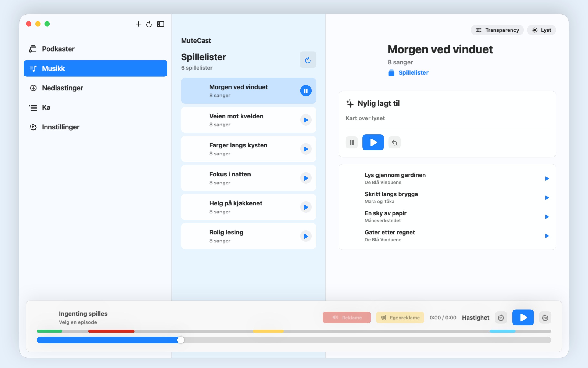The image size is (588, 368).
Task: Click the light blue segment on the timeline
Action: pyautogui.click(x=502, y=331)
